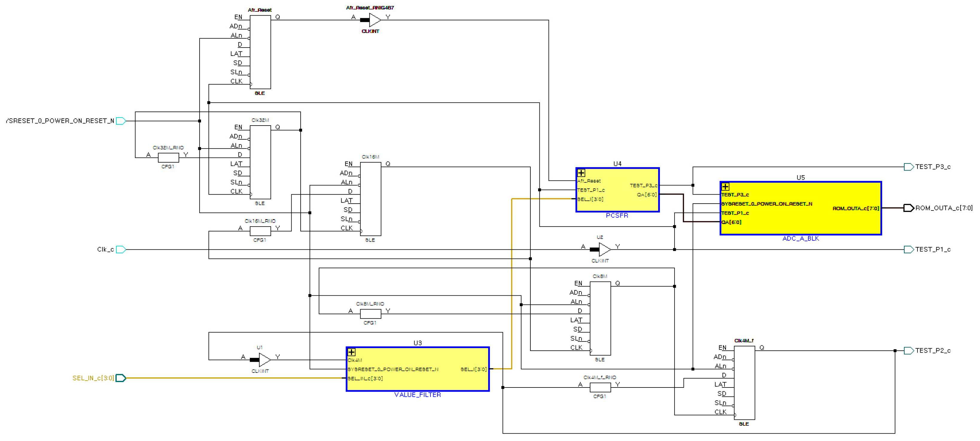Select the Afr_Reset_RNIG4B7 CLKINT buffer symbol
This screenshot has height=441, width=980.
click(374, 20)
